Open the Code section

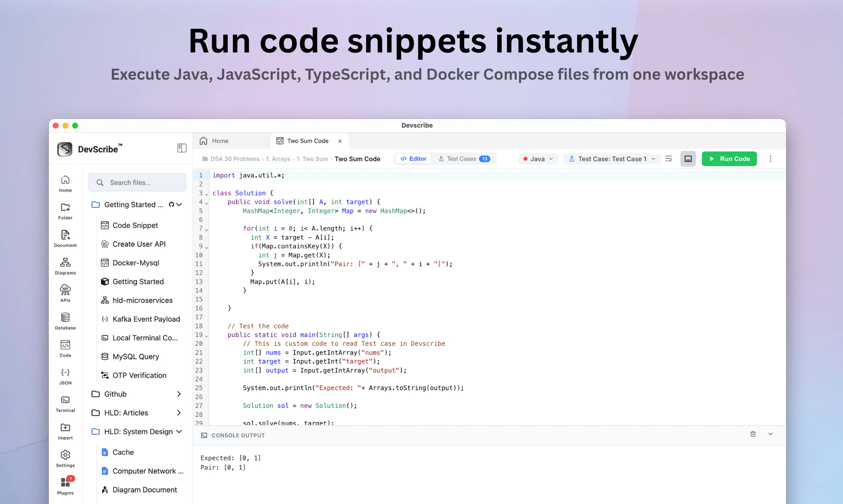tap(65, 349)
